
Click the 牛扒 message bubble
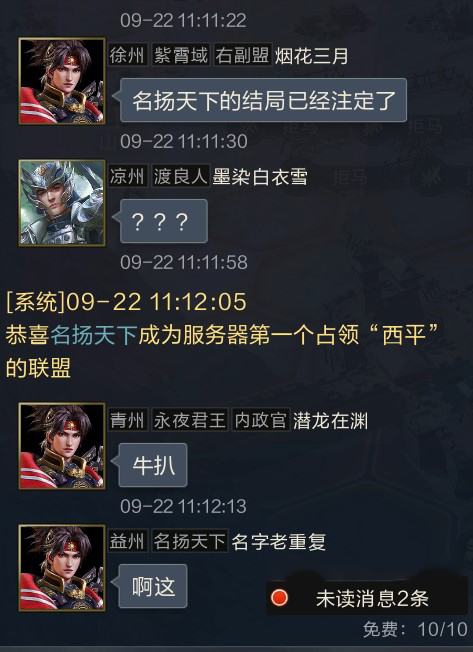153,465
